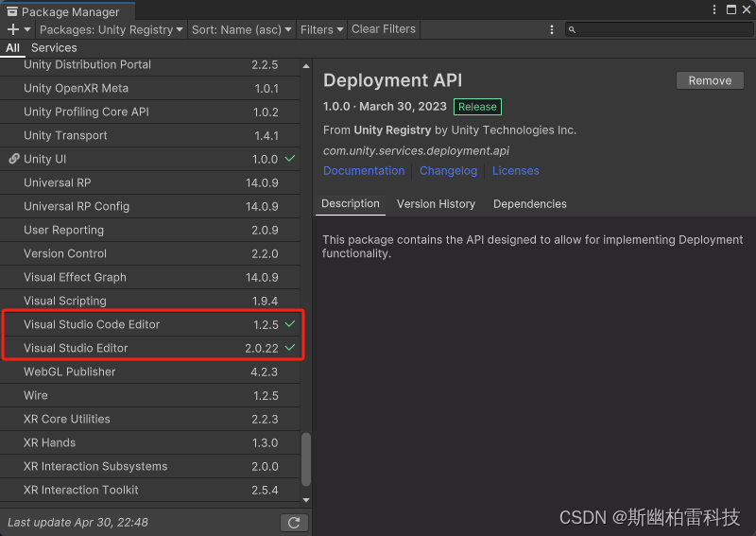This screenshot has width=756, height=536.
Task: Select Unity Distribution Portal package
Action: pyautogui.click(x=149, y=64)
